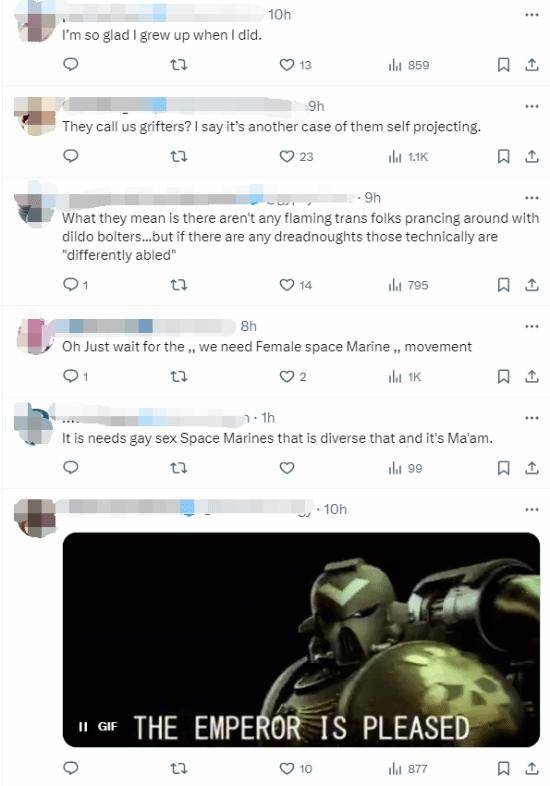This screenshot has height=786, width=550.
Task: Like the tweet with 13 likes
Action: (x=295, y=65)
